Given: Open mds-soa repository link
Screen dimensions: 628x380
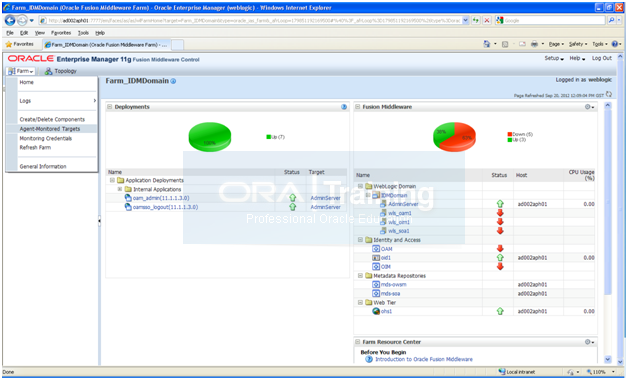Looking at the screenshot, I should point(390,294).
